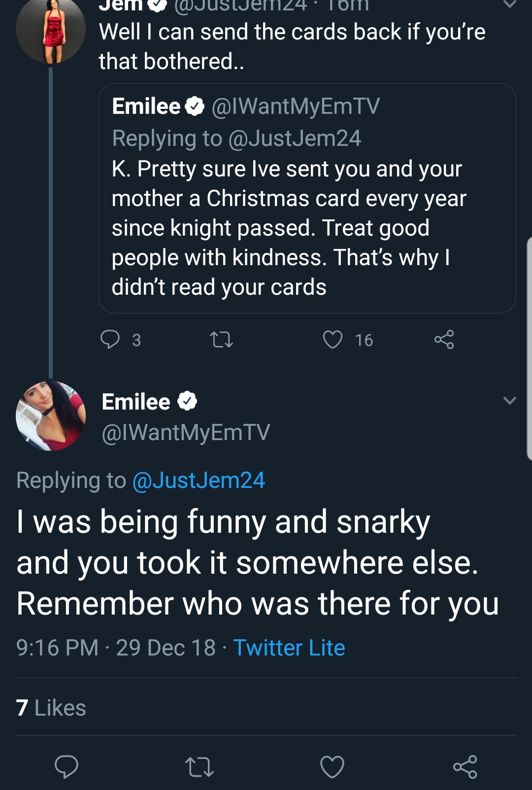532x790 pixels.
Task: Open the quoted Emilee tweet card
Action: click(x=307, y=198)
